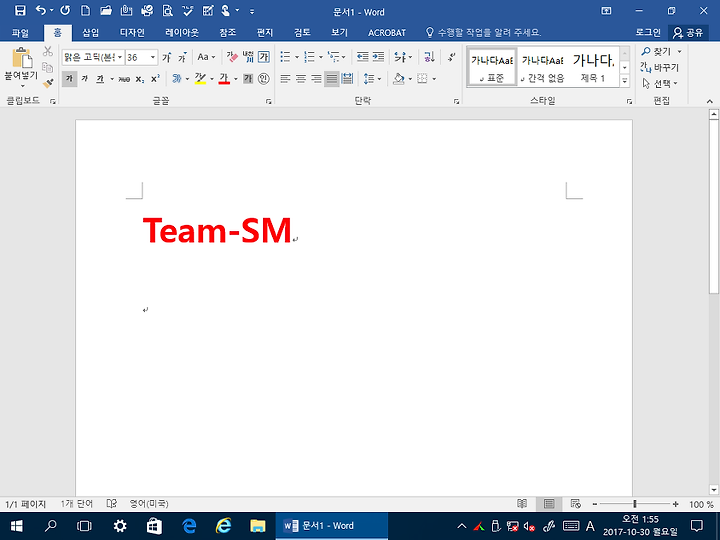Screen dimensions: 720x540
Task: Toggle italic formatting
Action: click(x=84, y=79)
